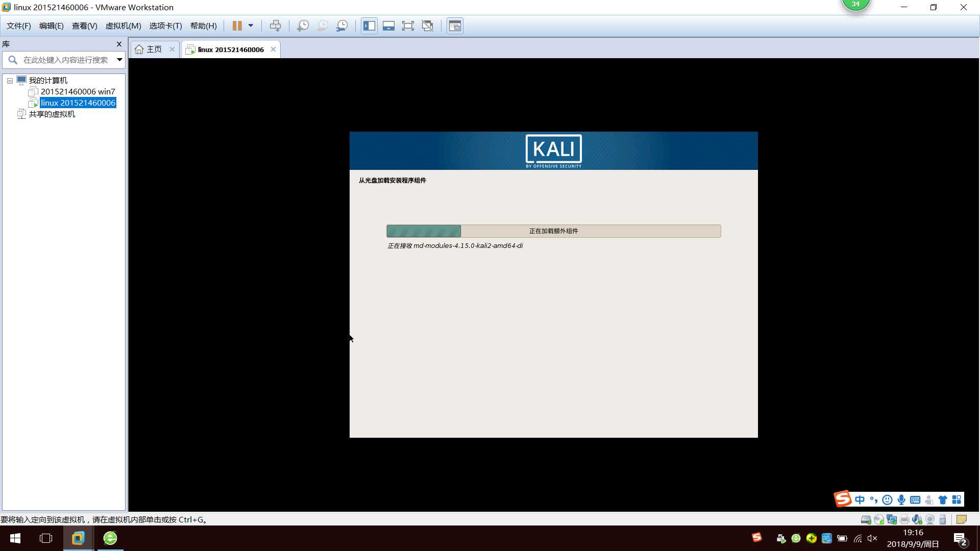Open the Wi-Fi network tray icon
Screen dimensions: 980x551
857,538
